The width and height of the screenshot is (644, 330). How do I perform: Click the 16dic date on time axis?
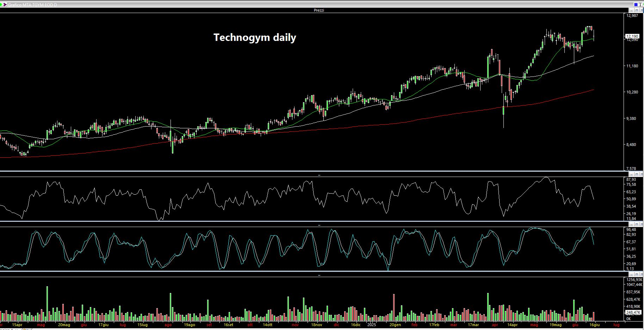click(355, 325)
